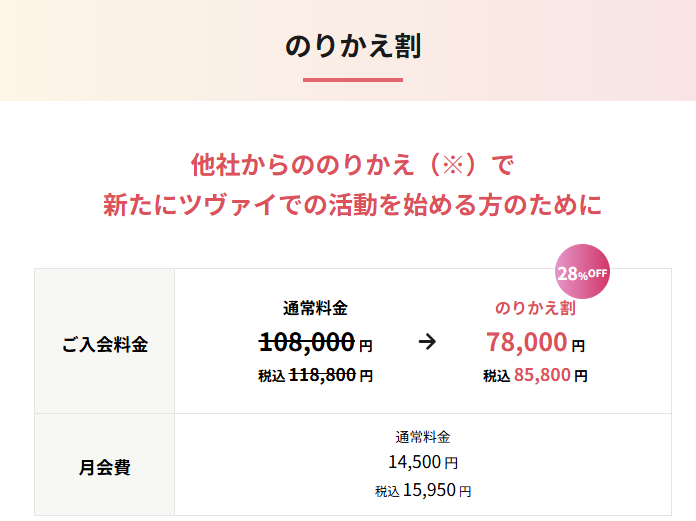
Task: Click the 通常料金 label in the monthly fee row
Action: coord(423,437)
